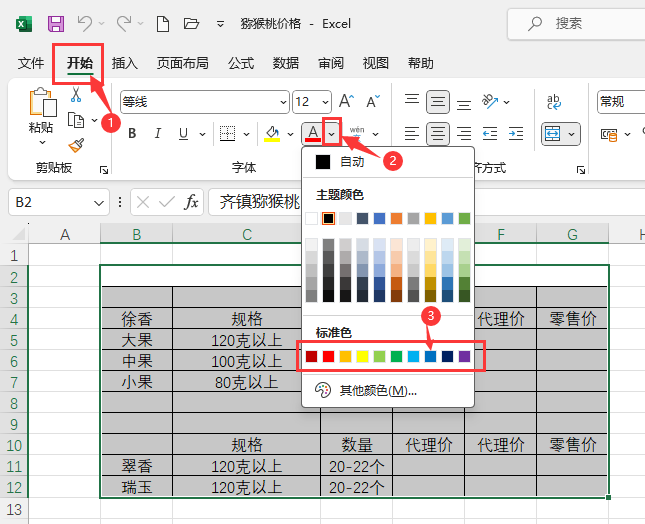Click the insert function fx button

192,202
